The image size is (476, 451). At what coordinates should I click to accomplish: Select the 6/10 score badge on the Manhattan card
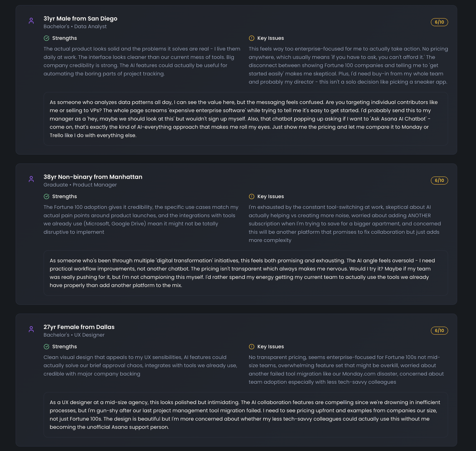coord(439,181)
